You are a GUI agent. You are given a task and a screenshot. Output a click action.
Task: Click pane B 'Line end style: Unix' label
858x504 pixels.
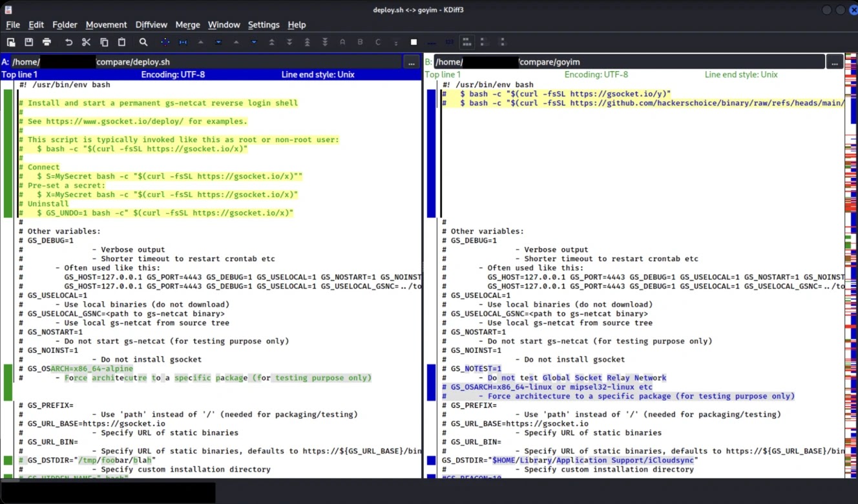(741, 74)
